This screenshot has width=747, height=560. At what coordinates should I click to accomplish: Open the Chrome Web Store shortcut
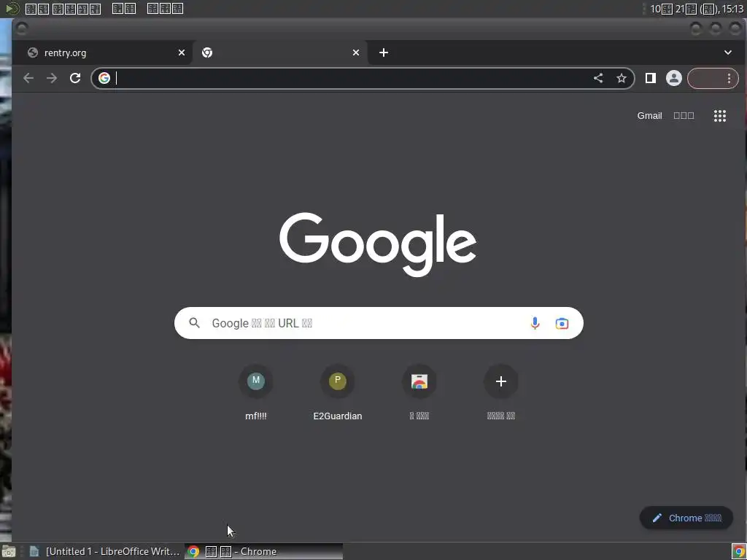pyautogui.click(x=419, y=393)
